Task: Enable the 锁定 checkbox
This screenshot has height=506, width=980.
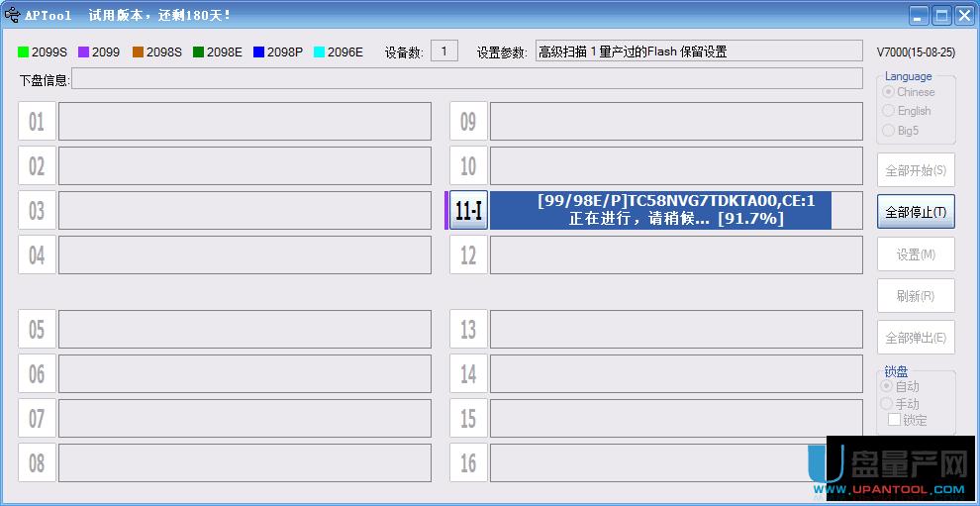Action: (x=895, y=420)
